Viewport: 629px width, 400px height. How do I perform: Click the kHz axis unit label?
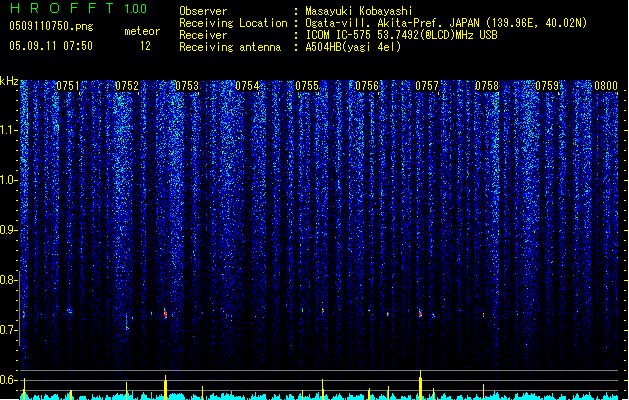[x=9, y=81]
